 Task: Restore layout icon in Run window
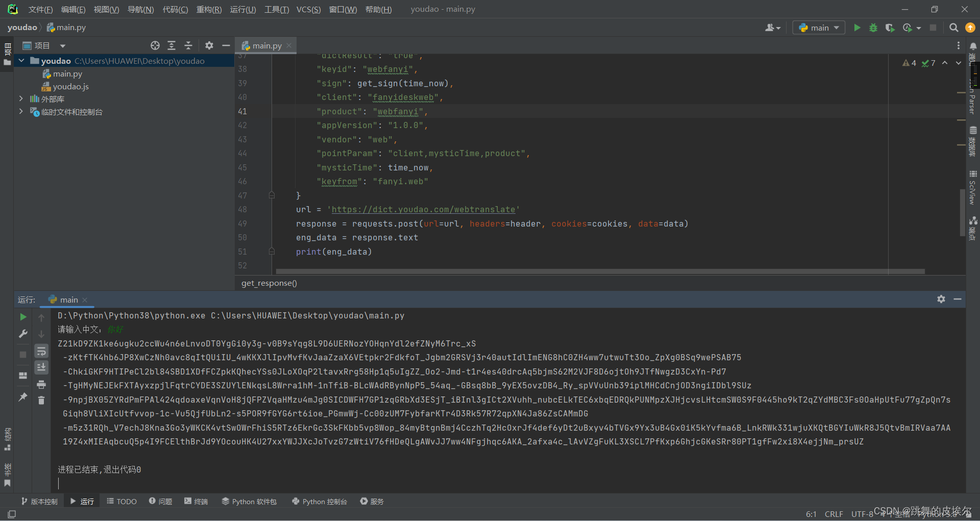pyautogui.click(x=23, y=375)
